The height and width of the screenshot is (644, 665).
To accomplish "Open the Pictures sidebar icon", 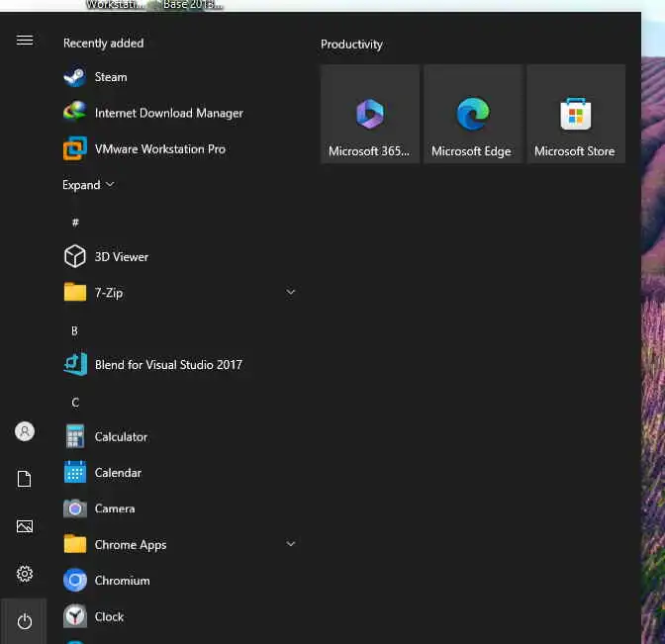I will [25, 526].
